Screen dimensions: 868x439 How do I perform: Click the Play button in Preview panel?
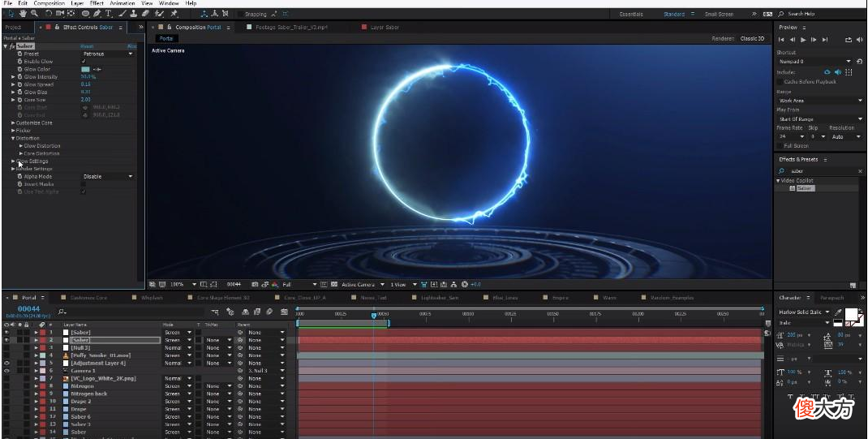[x=803, y=39]
